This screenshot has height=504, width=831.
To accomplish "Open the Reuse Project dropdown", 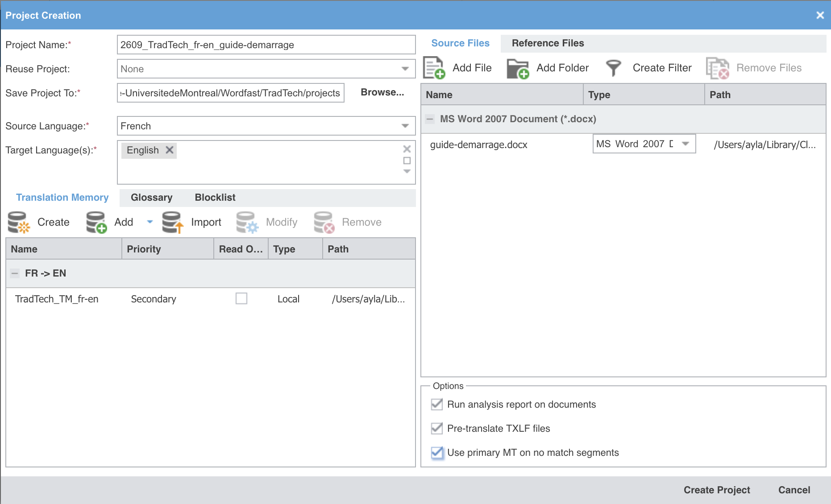I will pos(405,69).
